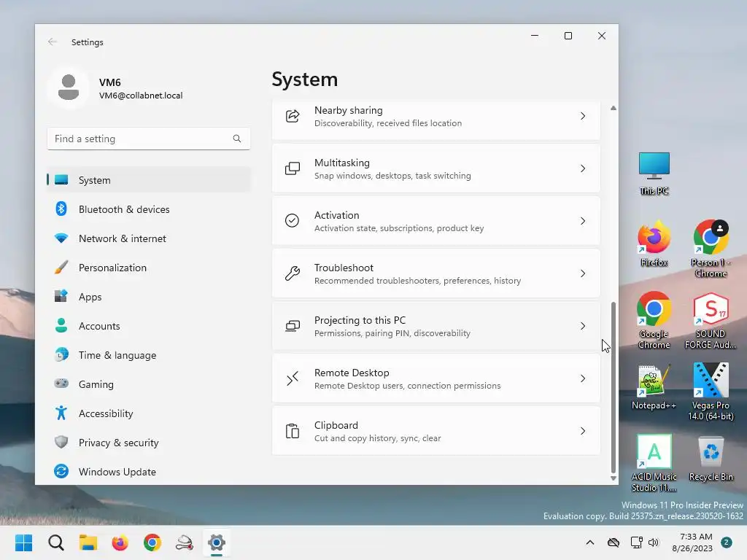The height and width of the screenshot is (560, 747).
Task: Click the VM6 user avatar picture
Action: [69, 87]
